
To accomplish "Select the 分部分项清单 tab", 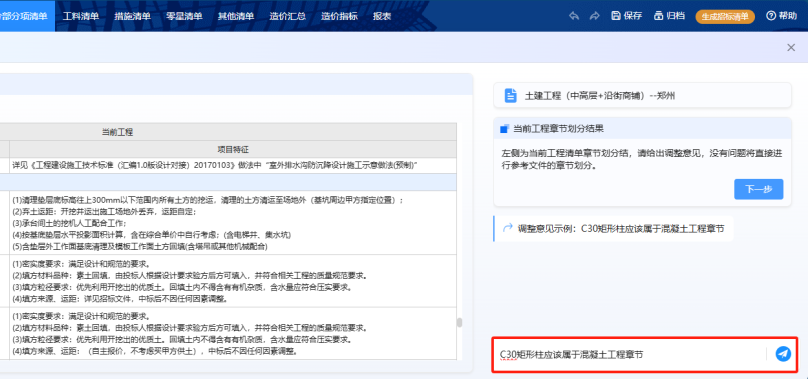I will click(x=26, y=16).
